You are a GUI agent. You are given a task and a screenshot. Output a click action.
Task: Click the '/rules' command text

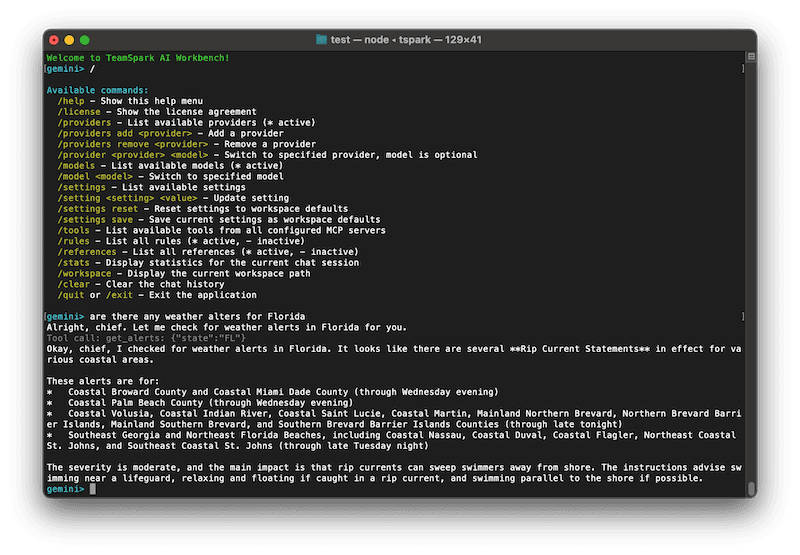73,241
